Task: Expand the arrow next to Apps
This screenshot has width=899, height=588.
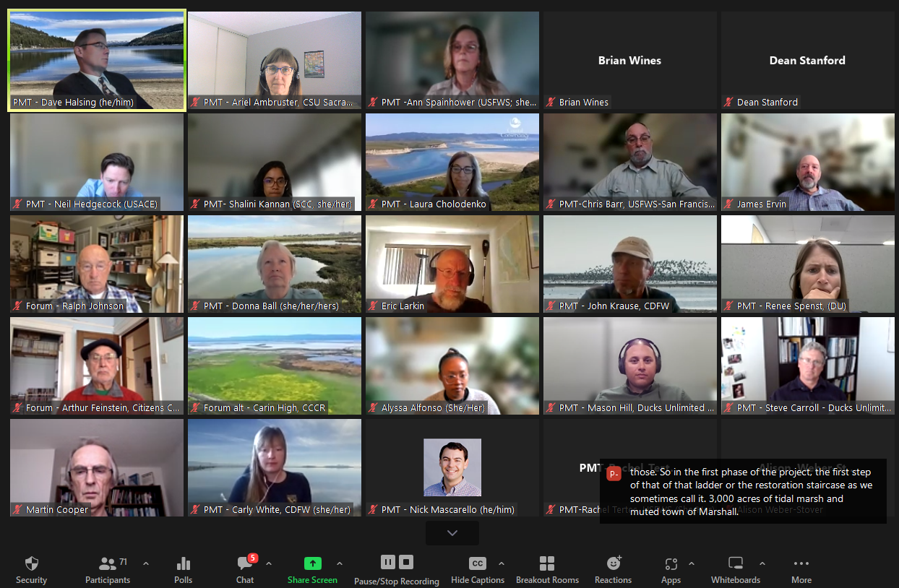Action: [692, 563]
